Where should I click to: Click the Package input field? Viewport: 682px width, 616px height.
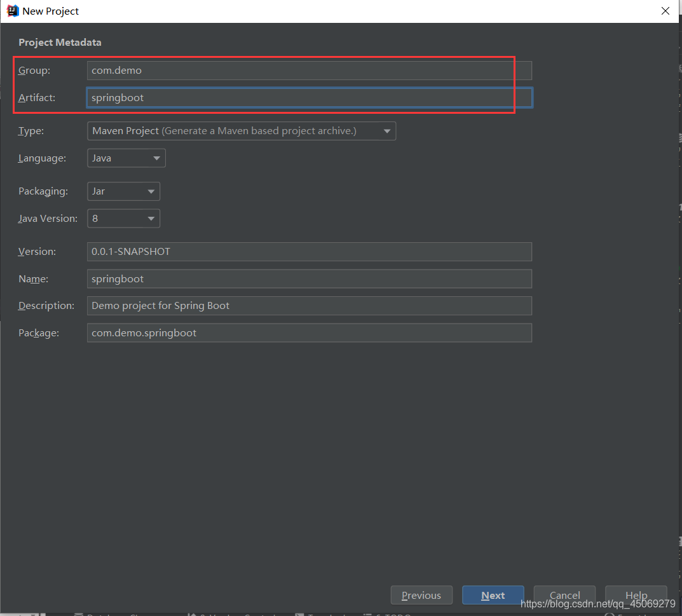(x=309, y=333)
